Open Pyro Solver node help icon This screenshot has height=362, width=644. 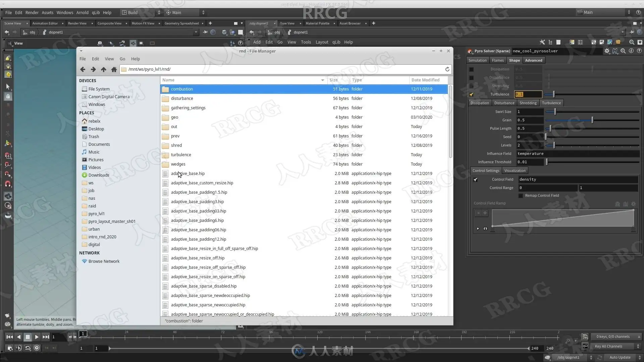(x=639, y=51)
